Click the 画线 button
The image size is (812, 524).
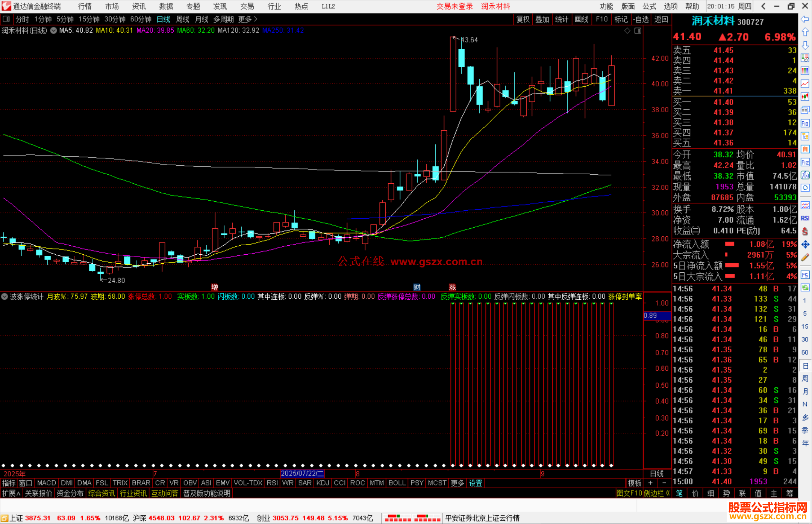click(582, 19)
